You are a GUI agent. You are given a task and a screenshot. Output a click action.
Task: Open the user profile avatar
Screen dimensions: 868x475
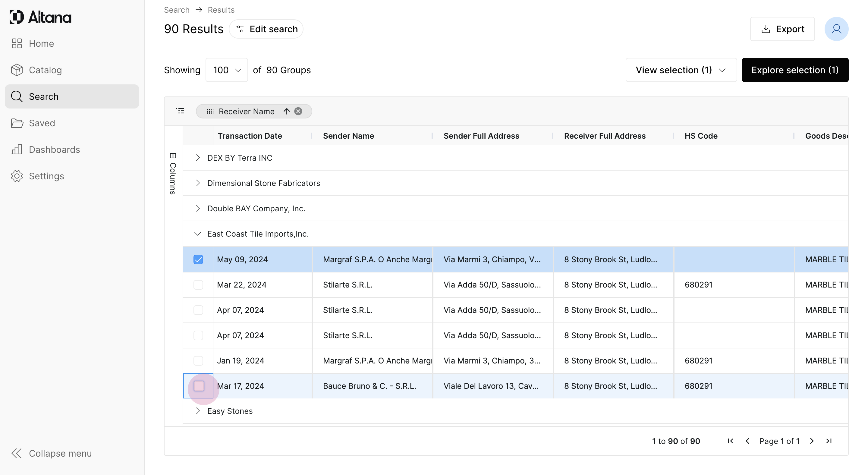tap(836, 29)
